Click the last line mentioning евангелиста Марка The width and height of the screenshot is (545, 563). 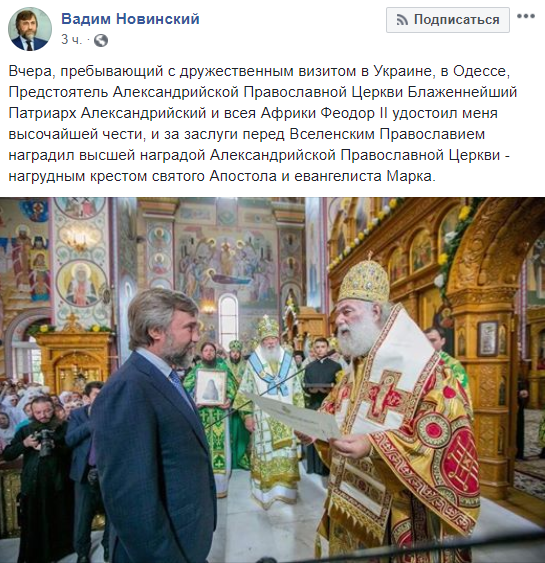222,176
